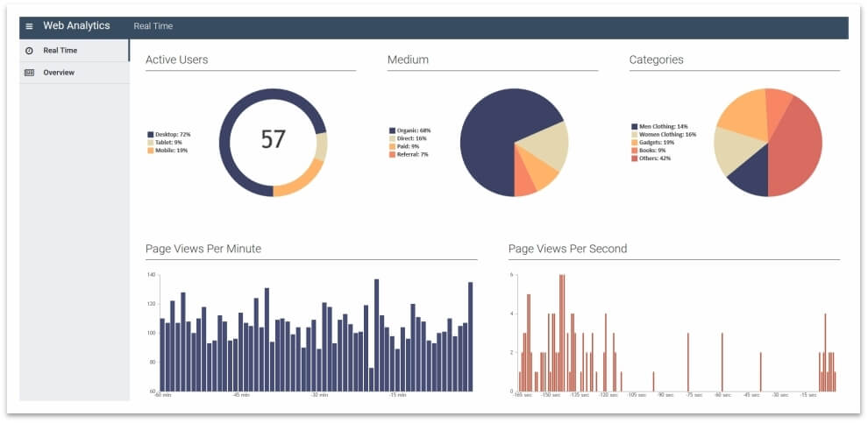This screenshot has width=868, height=423.
Task: Click the Medium heading
Action: 408,60
